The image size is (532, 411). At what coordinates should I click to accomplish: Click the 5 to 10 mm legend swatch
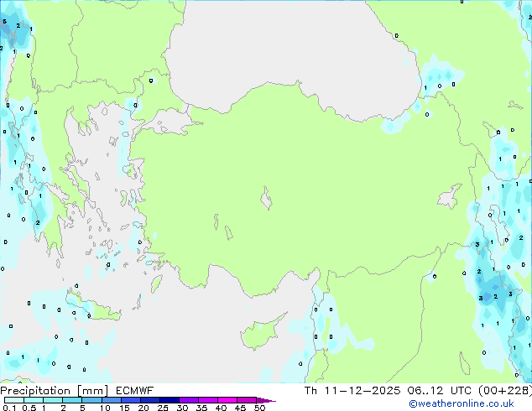91,400
